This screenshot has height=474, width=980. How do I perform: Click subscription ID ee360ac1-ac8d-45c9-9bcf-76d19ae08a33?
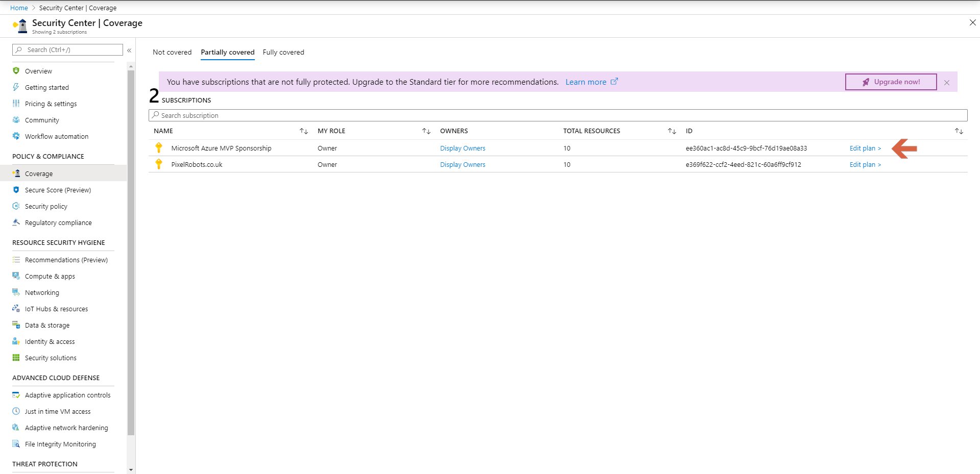(x=746, y=148)
